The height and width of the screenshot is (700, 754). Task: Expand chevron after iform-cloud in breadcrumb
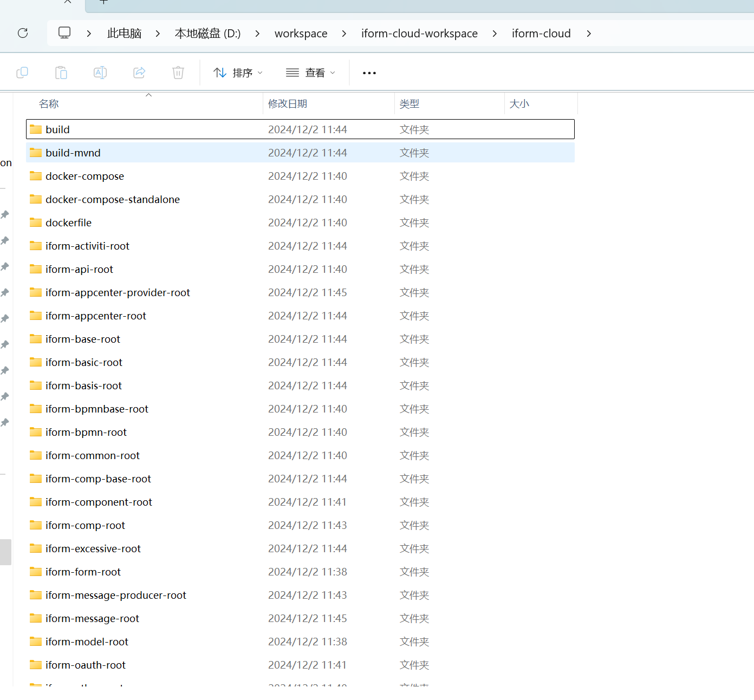pos(589,34)
